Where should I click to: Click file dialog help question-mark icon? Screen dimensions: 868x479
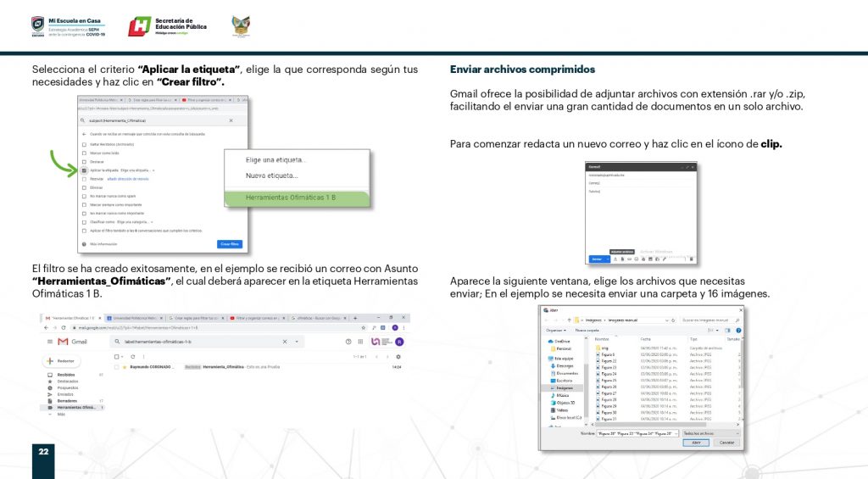(738, 331)
